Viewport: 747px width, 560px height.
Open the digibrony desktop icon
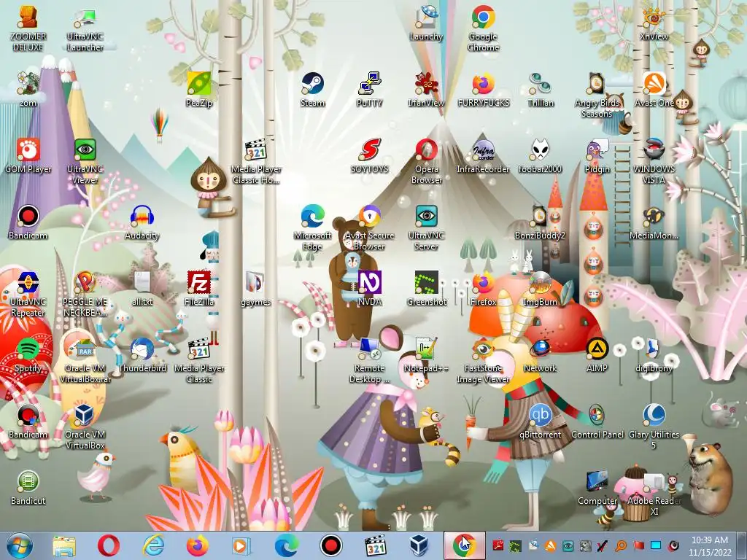click(x=654, y=355)
